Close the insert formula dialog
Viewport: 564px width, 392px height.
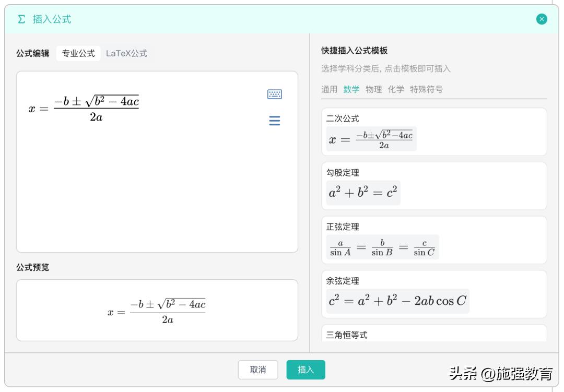[x=542, y=19]
